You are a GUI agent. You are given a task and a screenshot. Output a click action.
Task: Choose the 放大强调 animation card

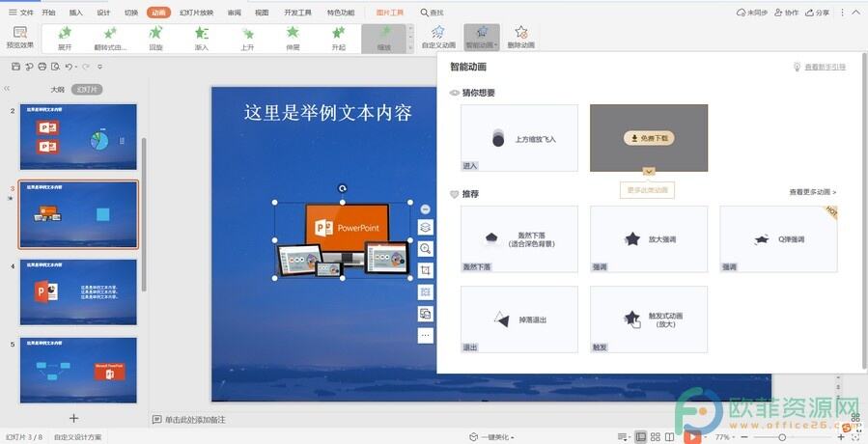click(649, 239)
